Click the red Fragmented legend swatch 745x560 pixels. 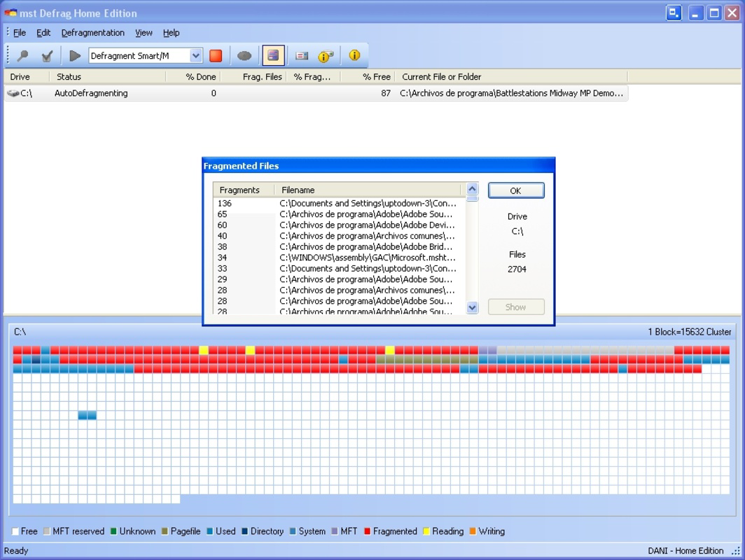click(368, 531)
